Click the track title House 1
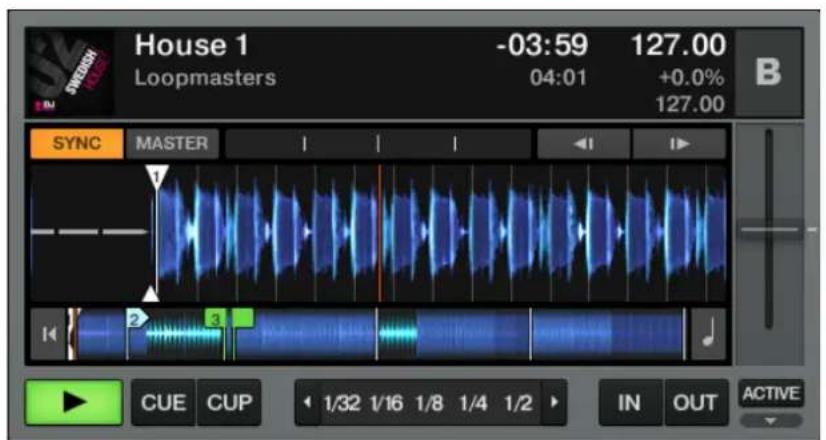 (x=191, y=45)
